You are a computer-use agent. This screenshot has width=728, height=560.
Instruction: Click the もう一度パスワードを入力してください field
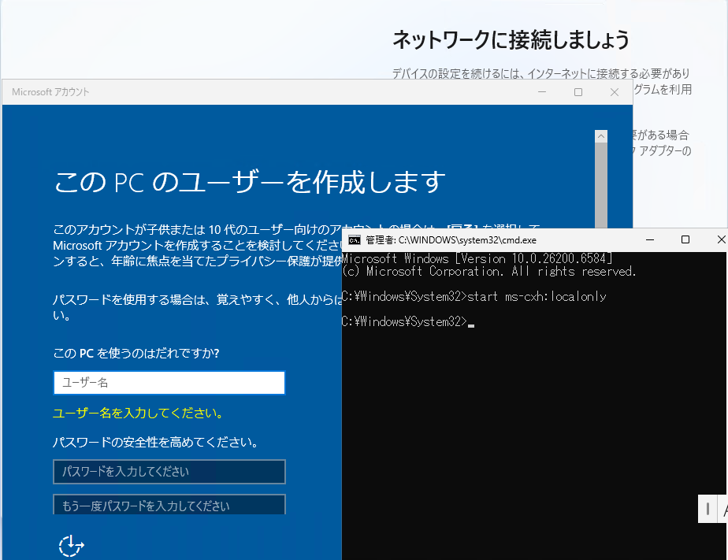[169, 505]
